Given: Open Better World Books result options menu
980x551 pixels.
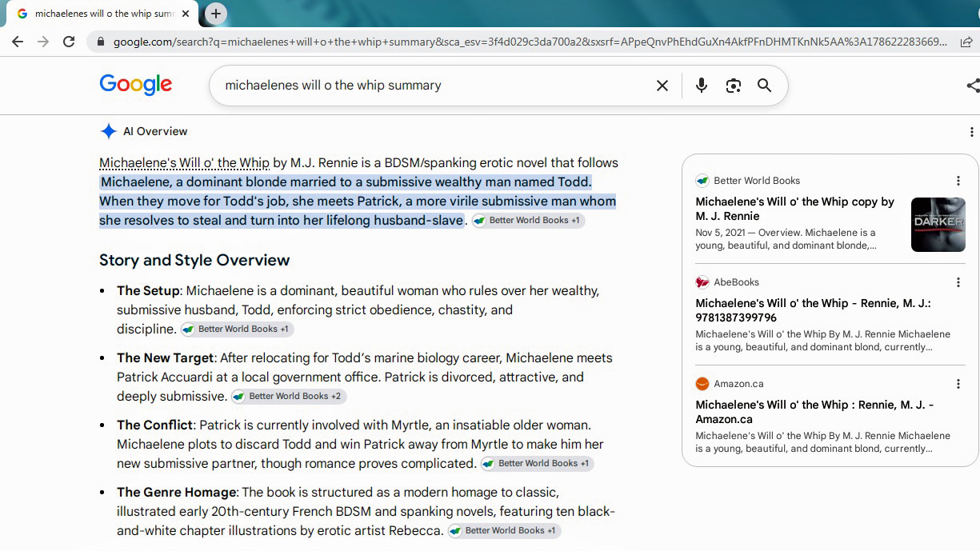Looking at the screenshot, I should (x=958, y=181).
